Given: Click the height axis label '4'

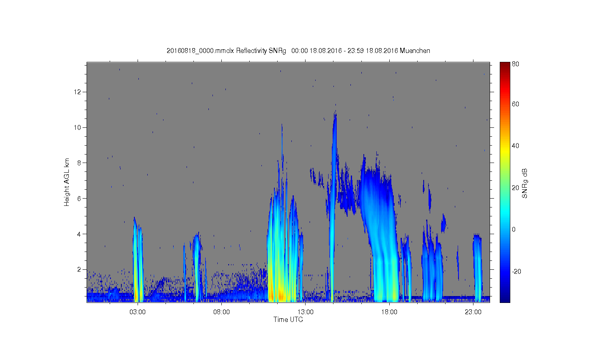Looking at the screenshot, I should click(80, 234).
